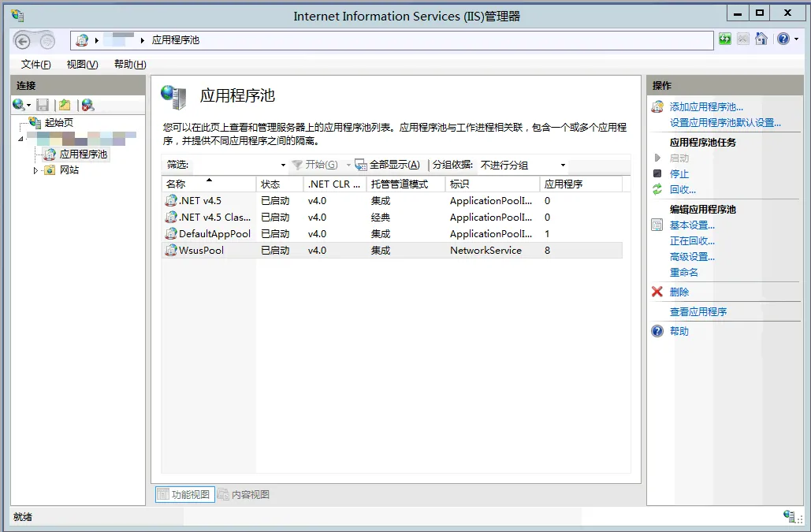Sort by the 托管管道模式 column header

pos(405,184)
